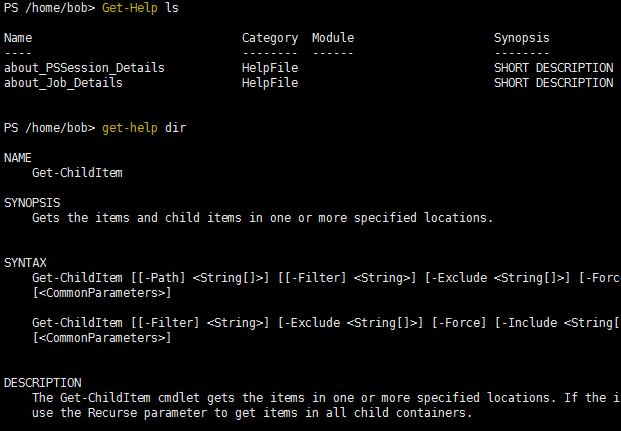This screenshot has width=621, height=431.
Task: Select the about_Job_Details entry
Action: pos(63,83)
